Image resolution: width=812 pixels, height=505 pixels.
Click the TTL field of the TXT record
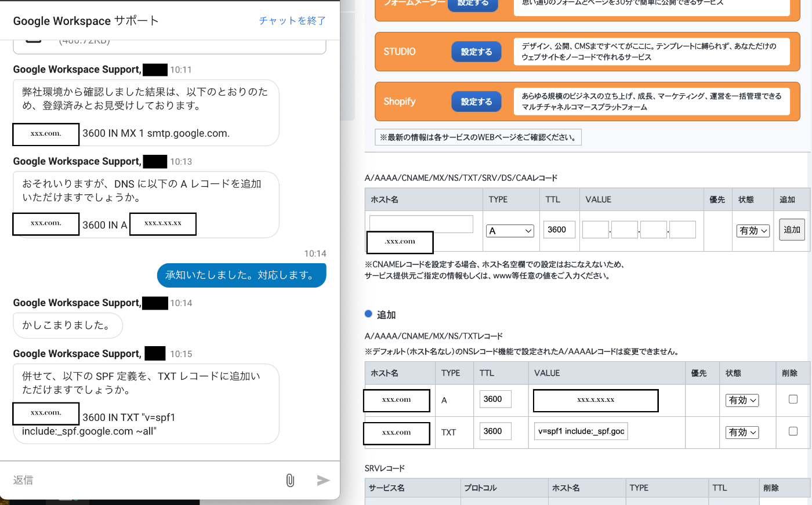point(495,431)
